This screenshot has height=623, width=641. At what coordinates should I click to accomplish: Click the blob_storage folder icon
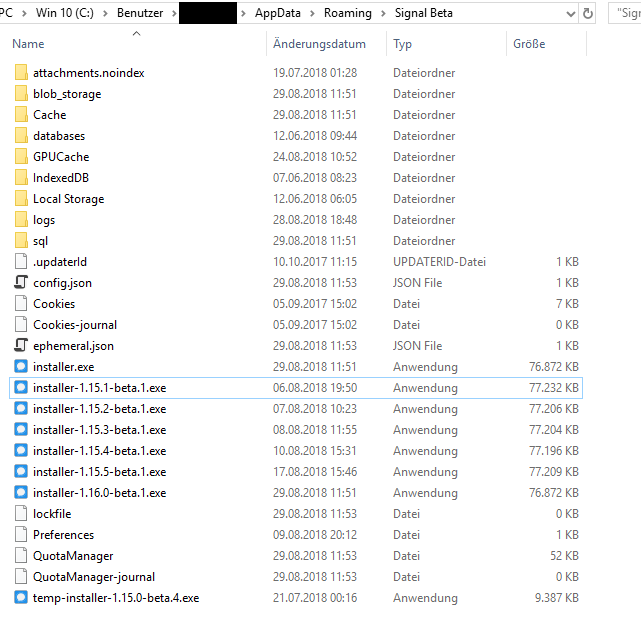21,94
